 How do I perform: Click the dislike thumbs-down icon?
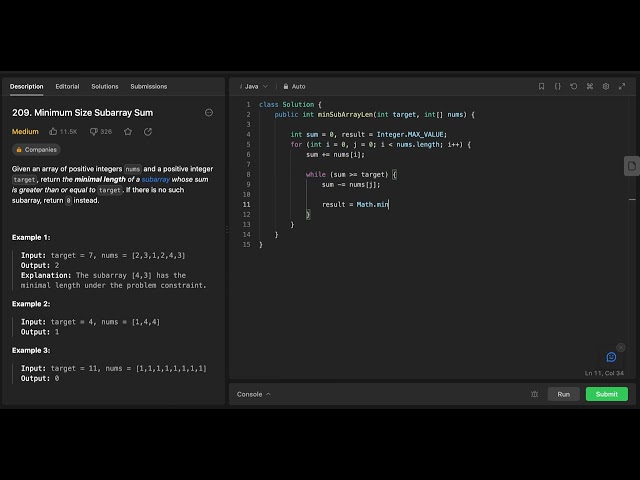[x=93, y=131]
